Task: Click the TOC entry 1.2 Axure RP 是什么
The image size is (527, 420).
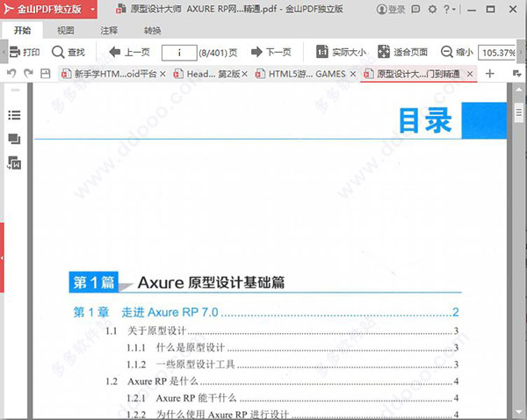Action: pyautogui.click(x=282, y=381)
